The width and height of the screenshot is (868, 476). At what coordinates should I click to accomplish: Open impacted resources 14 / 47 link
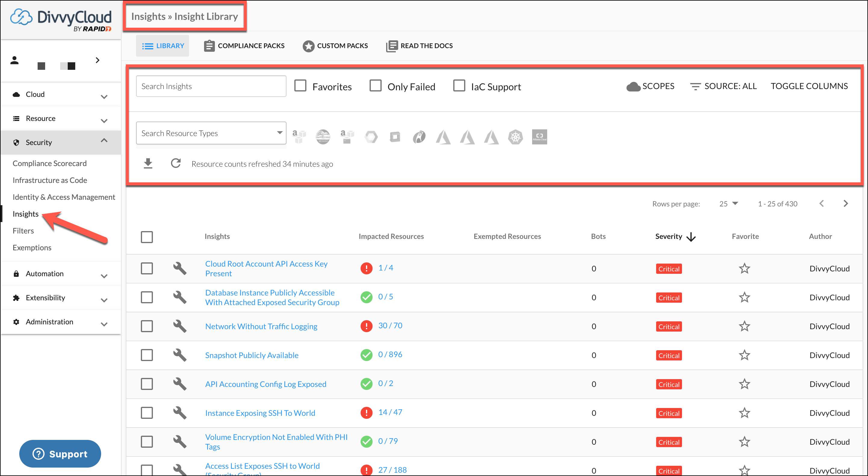point(390,412)
